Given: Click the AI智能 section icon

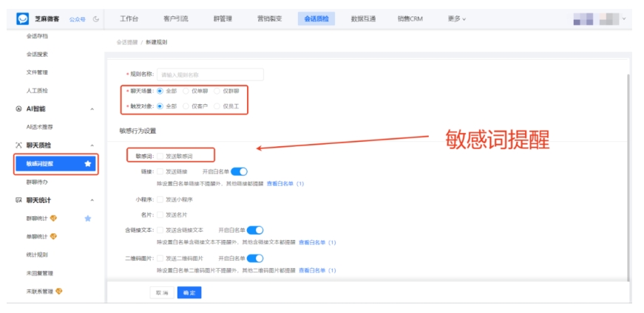Looking at the screenshot, I should pyautogui.click(x=19, y=109).
